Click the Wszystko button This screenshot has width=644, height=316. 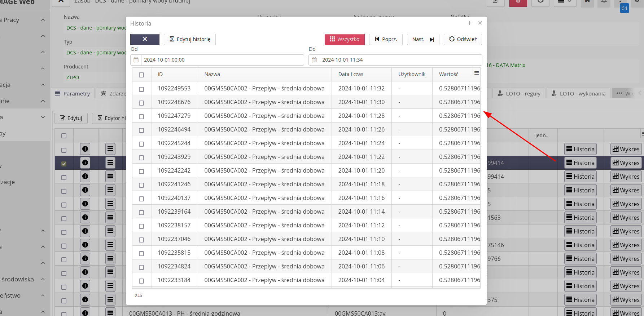[x=344, y=39]
